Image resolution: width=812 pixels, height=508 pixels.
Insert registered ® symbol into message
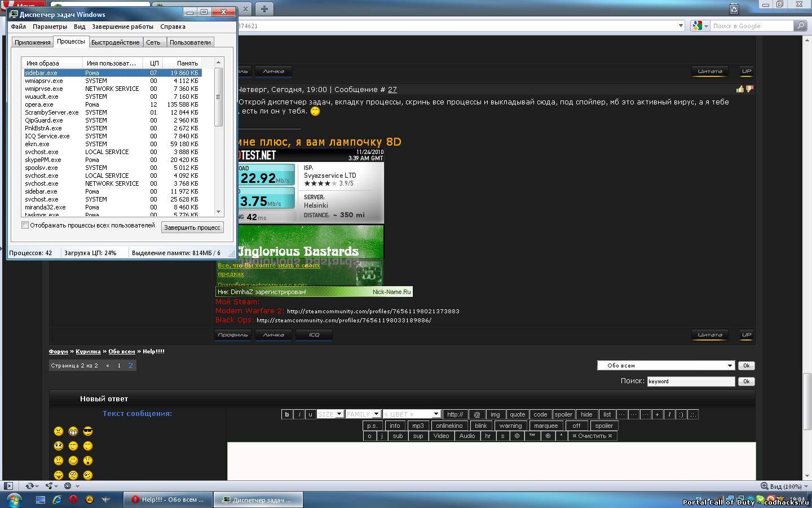pos(548,436)
